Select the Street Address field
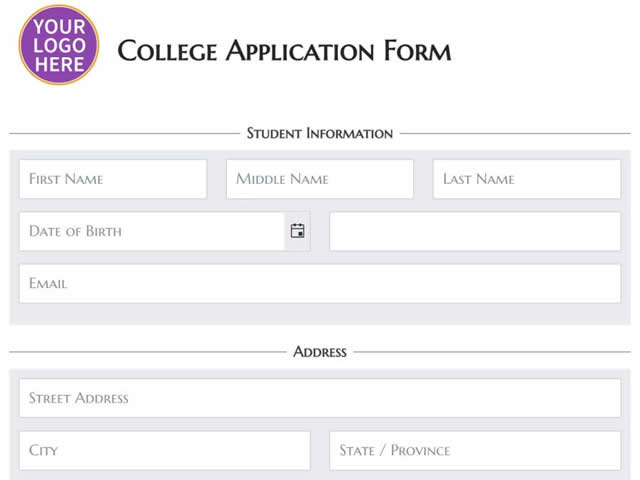This screenshot has height=480, width=640. click(x=320, y=398)
